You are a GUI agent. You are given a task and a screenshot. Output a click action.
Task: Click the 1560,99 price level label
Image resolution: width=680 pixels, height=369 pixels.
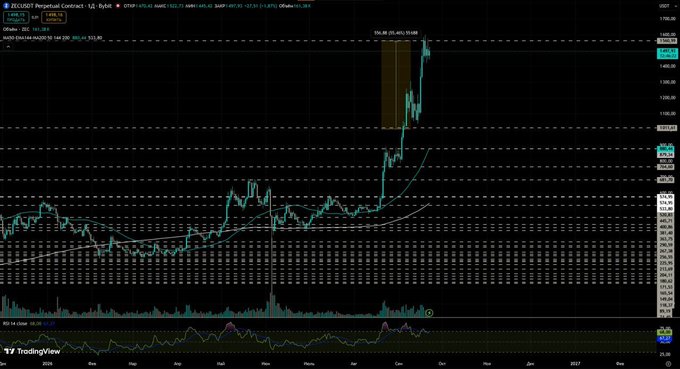point(667,41)
